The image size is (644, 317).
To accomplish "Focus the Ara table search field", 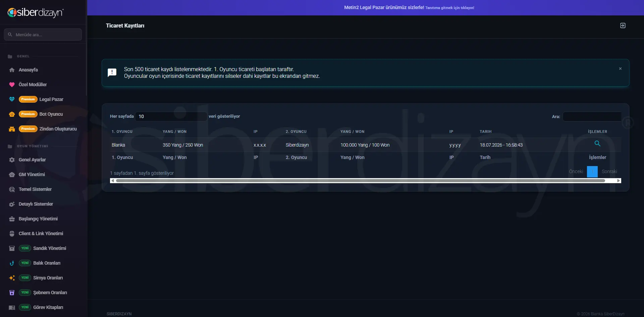I will click(592, 116).
